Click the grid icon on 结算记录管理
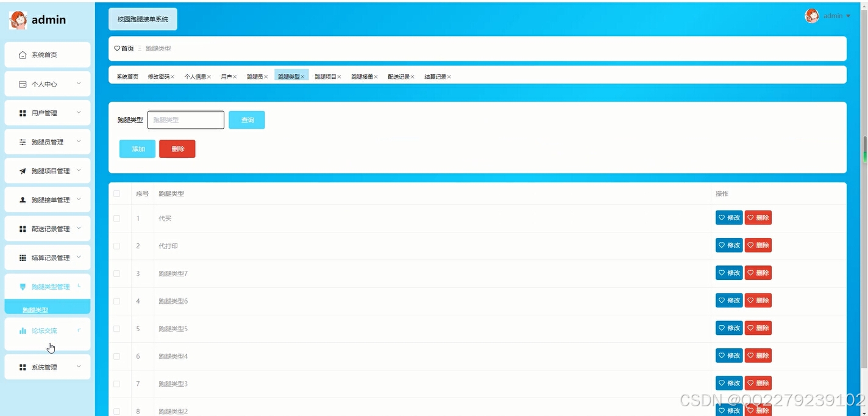The image size is (868, 416). click(x=23, y=257)
